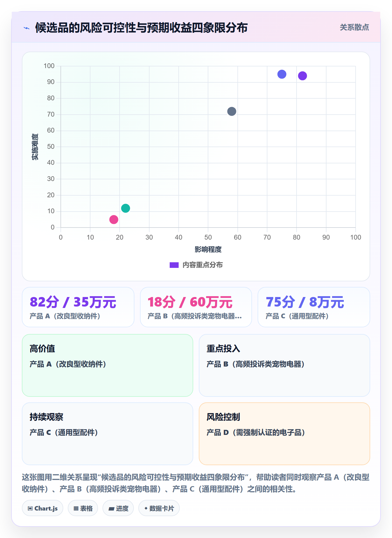
Task: Click 产品 C（通用型配件） under 75分 card
Action: pyautogui.click(x=297, y=316)
